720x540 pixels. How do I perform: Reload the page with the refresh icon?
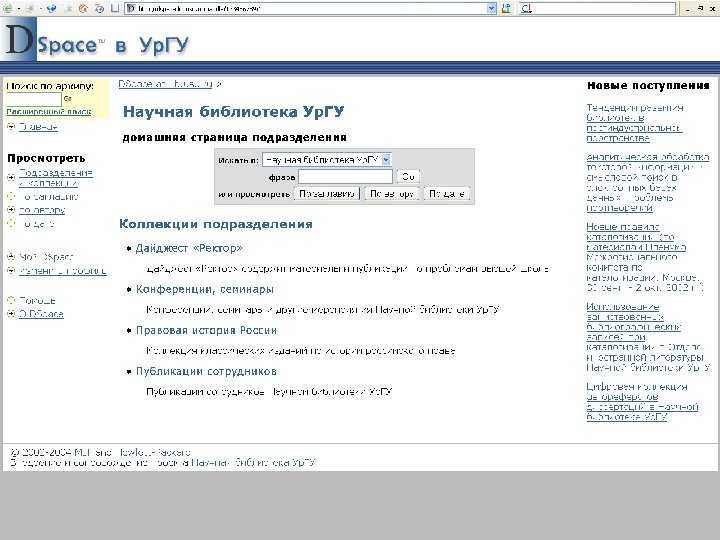(51, 8)
